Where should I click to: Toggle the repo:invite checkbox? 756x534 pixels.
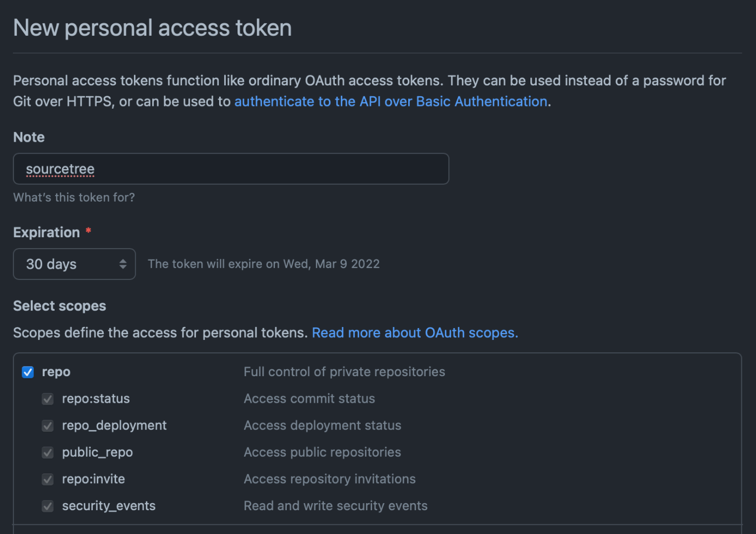pyautogui.click(x=48, y=479)
